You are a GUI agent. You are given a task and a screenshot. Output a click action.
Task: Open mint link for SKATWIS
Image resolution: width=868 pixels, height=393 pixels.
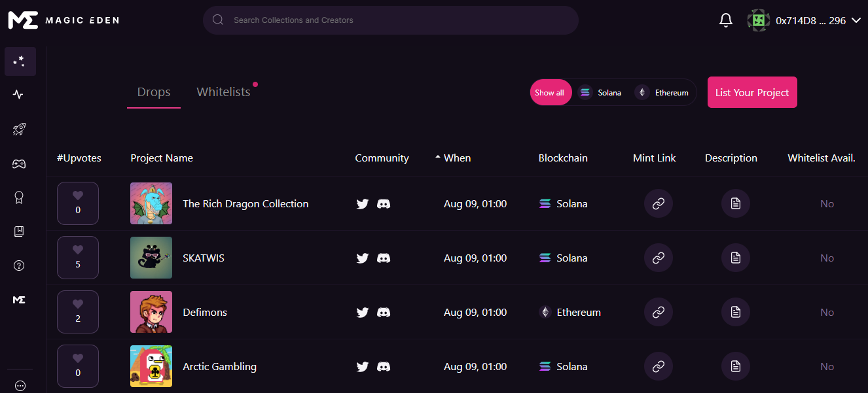(x=659, y=258)
